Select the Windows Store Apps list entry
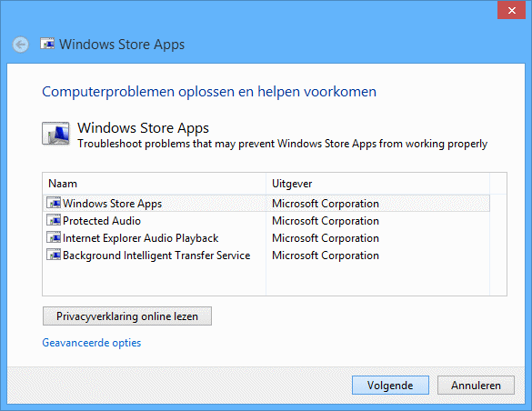 [x=266, y=203]
